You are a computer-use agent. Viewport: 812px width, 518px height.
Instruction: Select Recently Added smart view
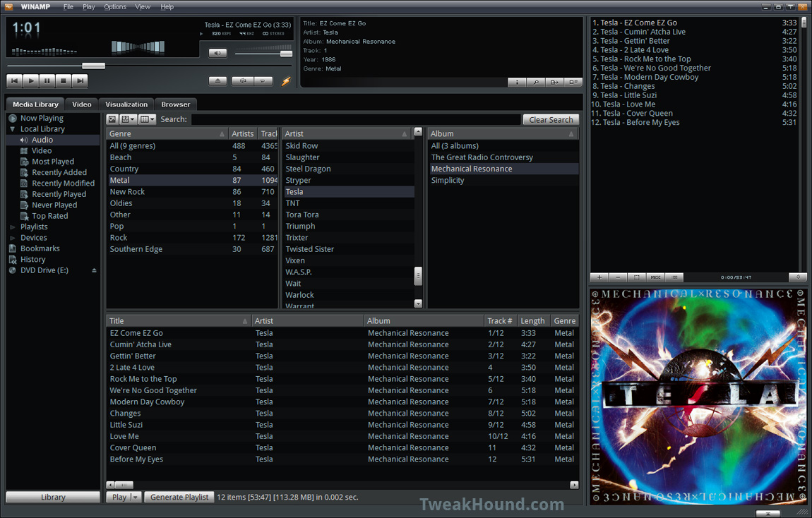(59, 172)
